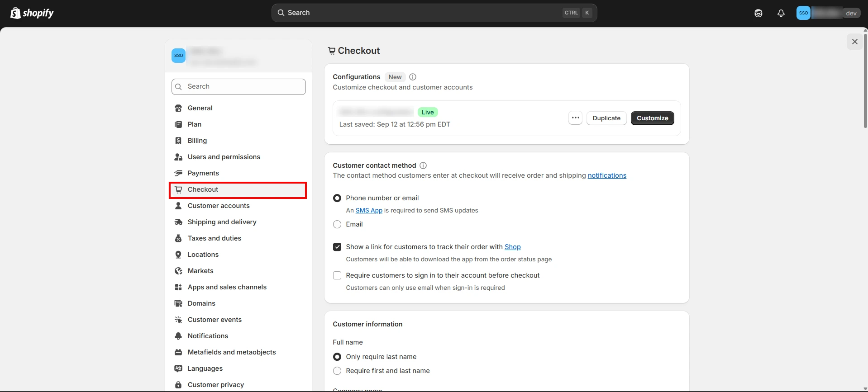
Task: Click the Payments hand icon
Action: click(178, 173)
